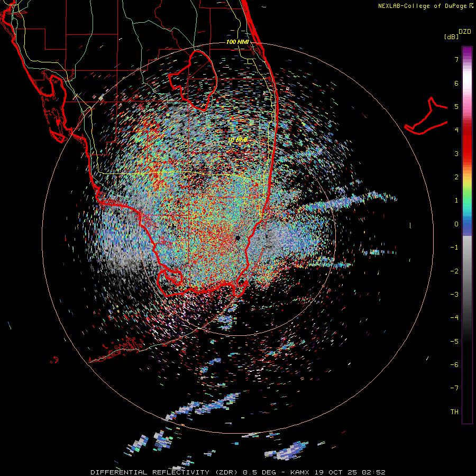Click the 0 value on the color scale
This screenshot has width=476, height=476.
click(456, 224)
